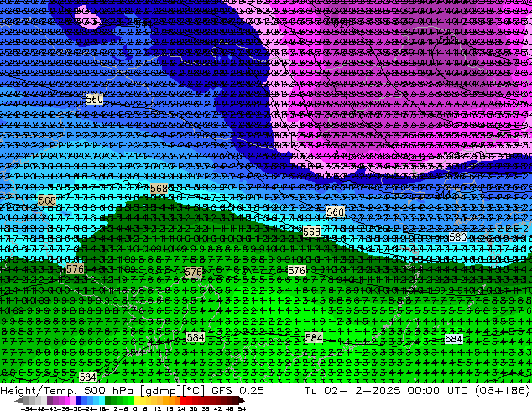Image resolution: width=532 pixels, height=411 pixels.
Task: Click the '560' contour label in upper-left map area
Action: (x=94, y=99)
